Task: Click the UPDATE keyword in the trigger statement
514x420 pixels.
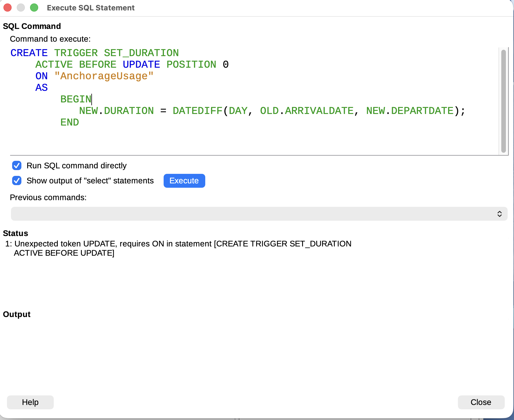Action: [x=141, y=65]
